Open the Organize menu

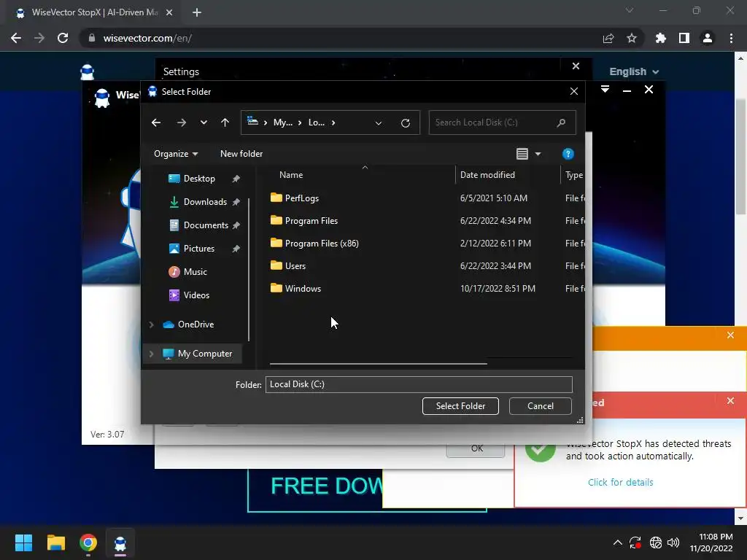[176, 154]
